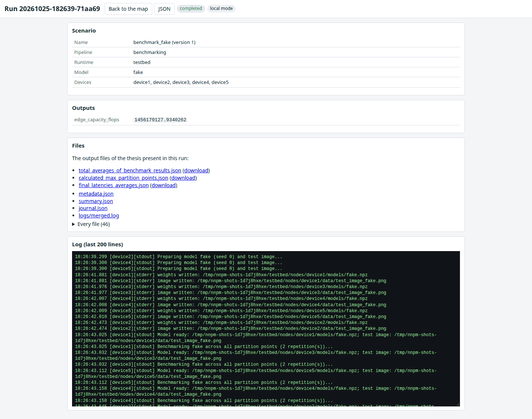Open the JSON view button

tap(164, 9)
